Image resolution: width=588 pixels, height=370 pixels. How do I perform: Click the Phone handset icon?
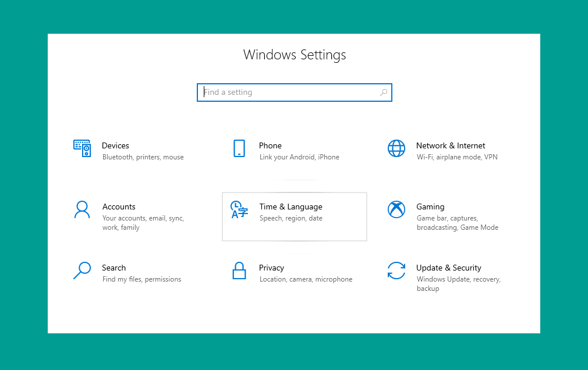point(239,148)
